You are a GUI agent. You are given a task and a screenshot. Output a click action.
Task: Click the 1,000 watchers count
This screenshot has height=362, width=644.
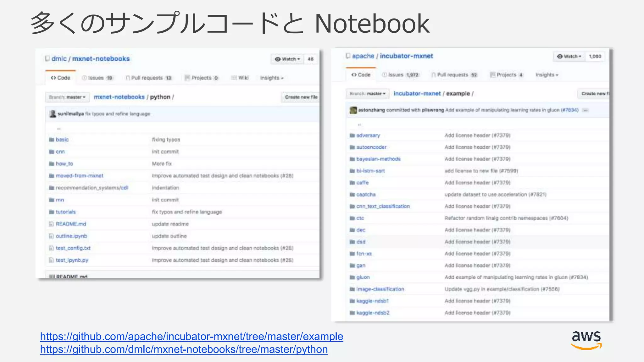pos(595,56)
